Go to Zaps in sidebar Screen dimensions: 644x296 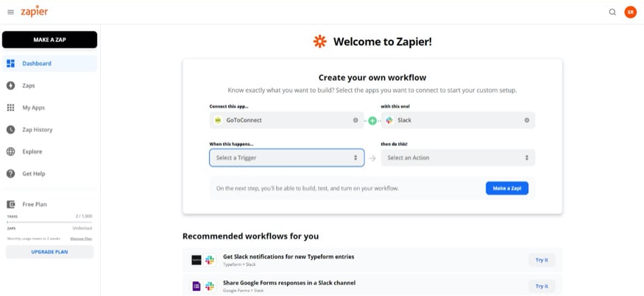29,85
